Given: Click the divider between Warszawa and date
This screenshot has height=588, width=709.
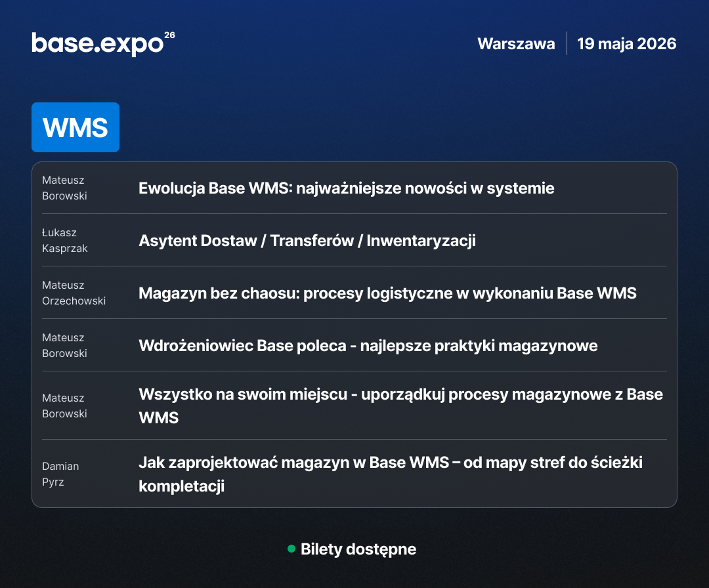Looking at the screenshot, I should [x=566, y=43].
